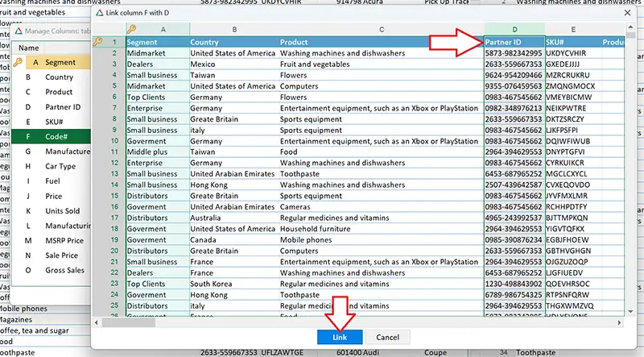Click SKU cell UKDYCVHIR in row 2
Image resolution: width=644 pixels, height=357 pixels.
click(573, 53)
